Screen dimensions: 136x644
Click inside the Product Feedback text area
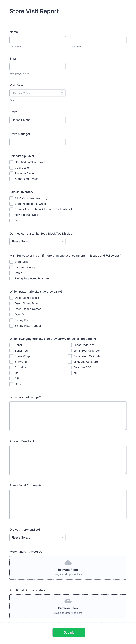coord(68,460)
